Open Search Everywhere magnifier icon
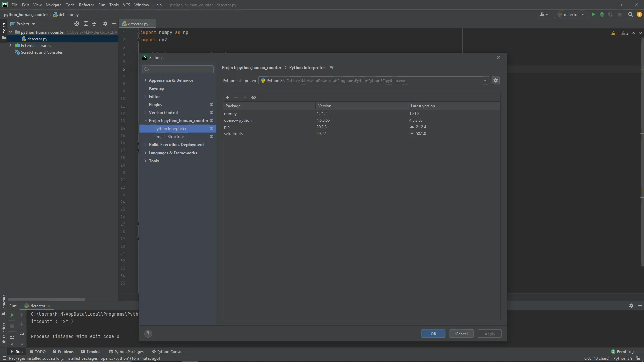Screen dimensions: 644x362 click(x=630, y=14)
